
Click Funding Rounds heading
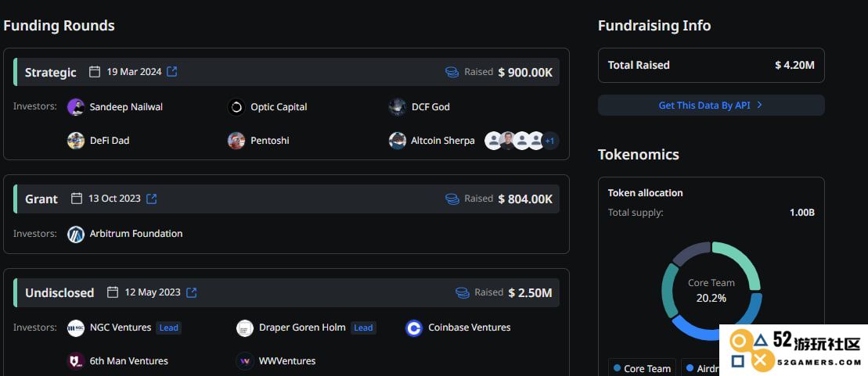(59, 26)
